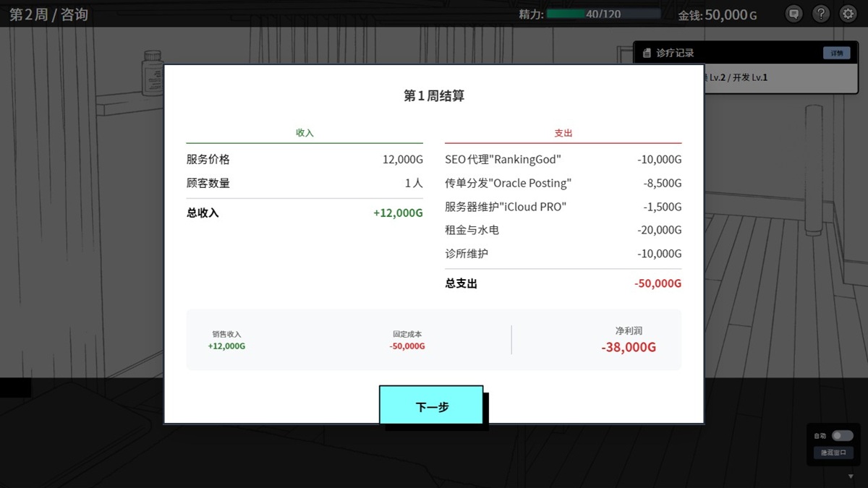Screen dimensions: 868x488
Task: Click the 金钱 50,000G money display
Action: pos(718,14)
